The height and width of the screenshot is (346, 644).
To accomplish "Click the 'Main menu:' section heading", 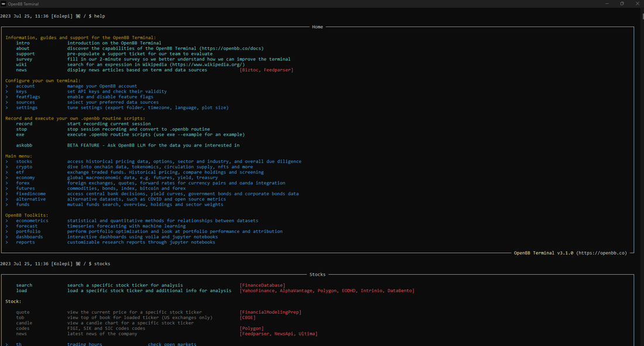I will tap(19, 156).
